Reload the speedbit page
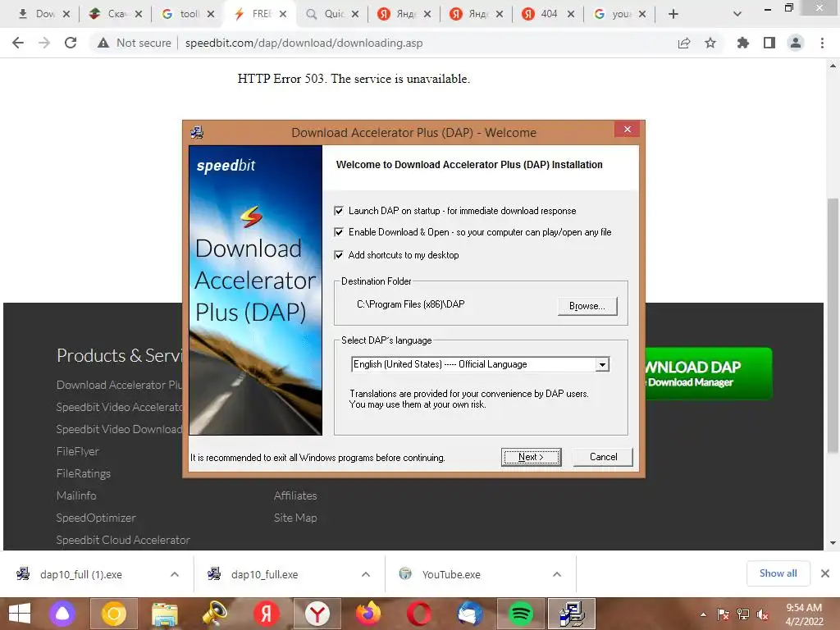840x630 pixels. point(71,43)
